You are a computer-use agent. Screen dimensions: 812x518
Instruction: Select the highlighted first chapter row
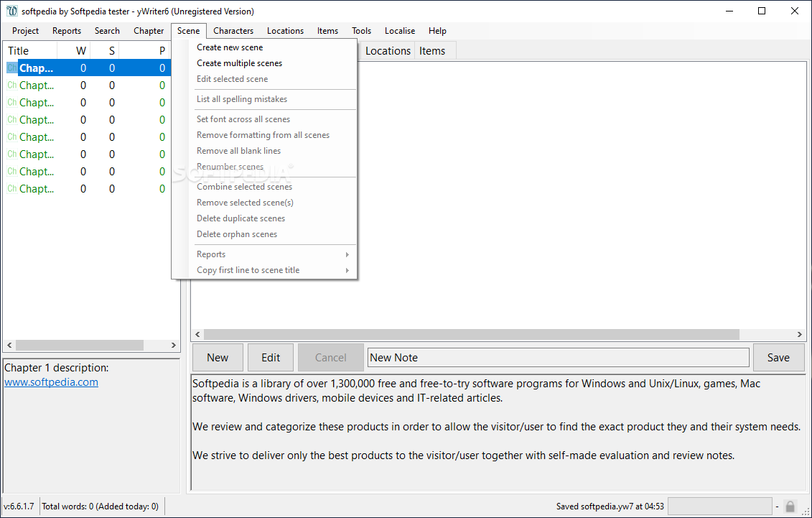[88, 68]
